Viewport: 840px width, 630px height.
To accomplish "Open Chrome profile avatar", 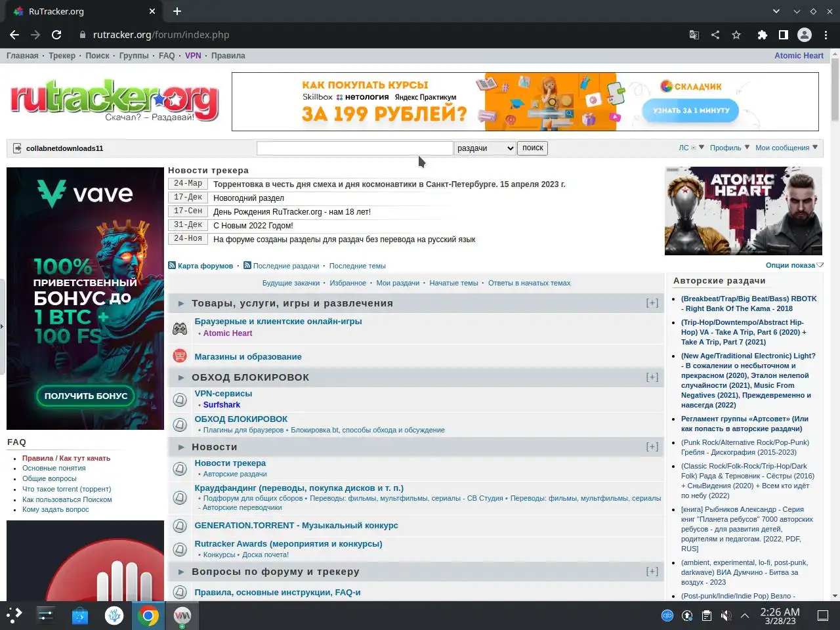I will (x=805, y=35).
